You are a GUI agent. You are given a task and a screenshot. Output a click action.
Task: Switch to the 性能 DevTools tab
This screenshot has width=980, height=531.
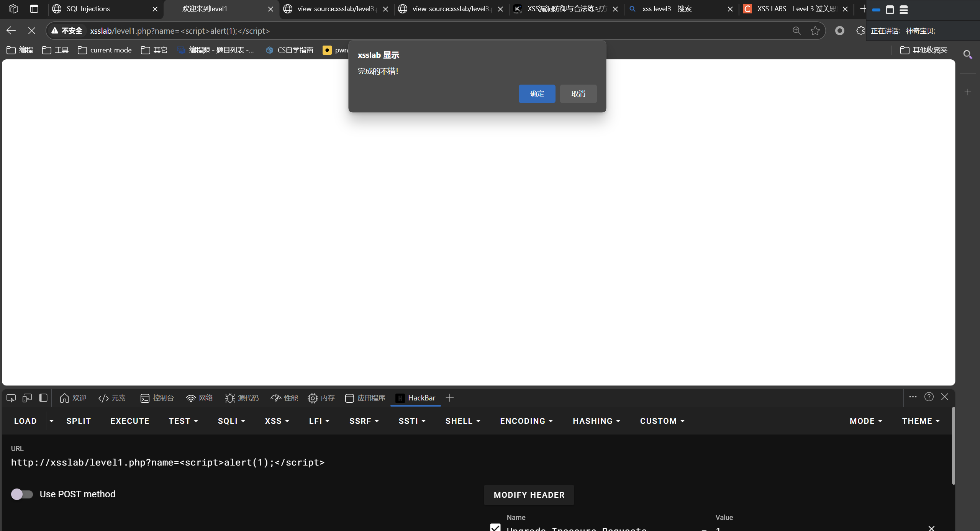pos(284,398)
